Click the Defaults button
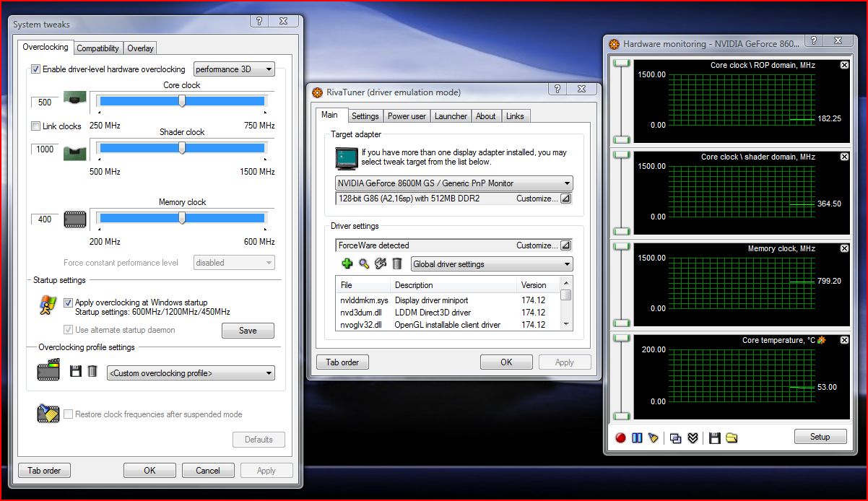The width and height of the screenshot is (868, 501). coord(259,439)
